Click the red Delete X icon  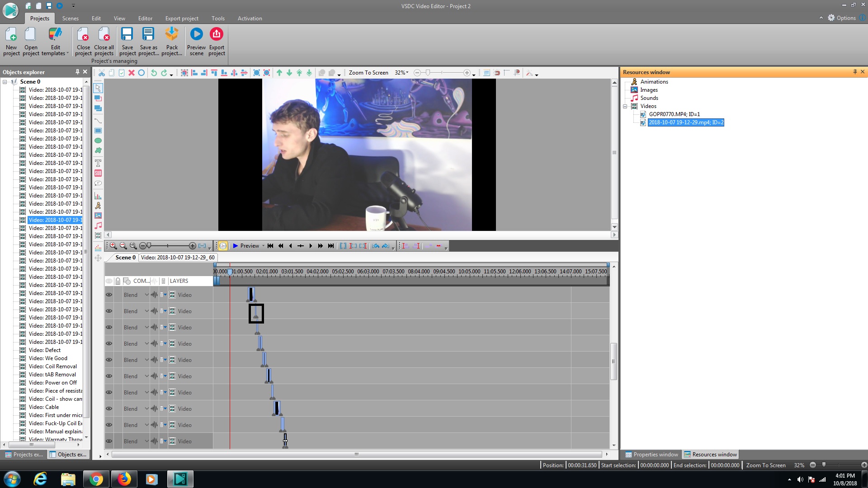pyautogui.click(x=132, y=73)
